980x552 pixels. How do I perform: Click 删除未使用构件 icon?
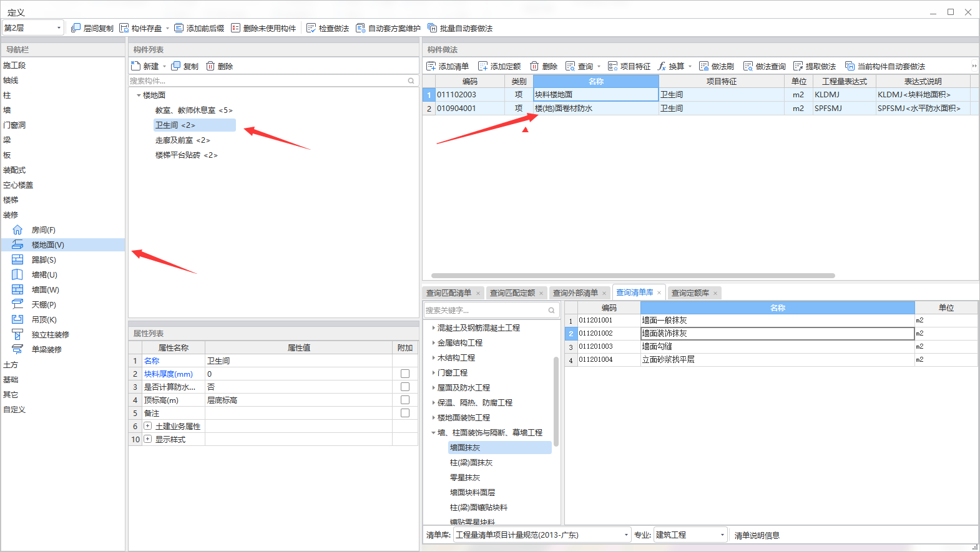pos(235,28)
